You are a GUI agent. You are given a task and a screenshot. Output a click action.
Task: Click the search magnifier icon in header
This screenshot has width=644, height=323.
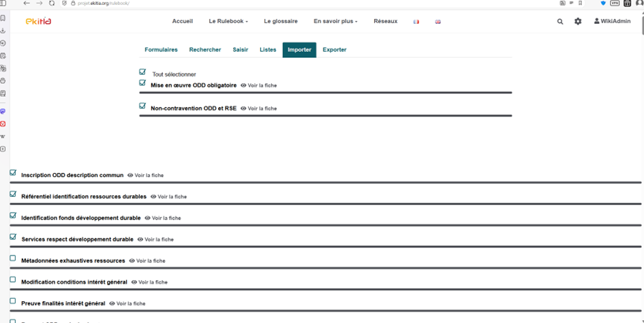(x=560, y=22)
